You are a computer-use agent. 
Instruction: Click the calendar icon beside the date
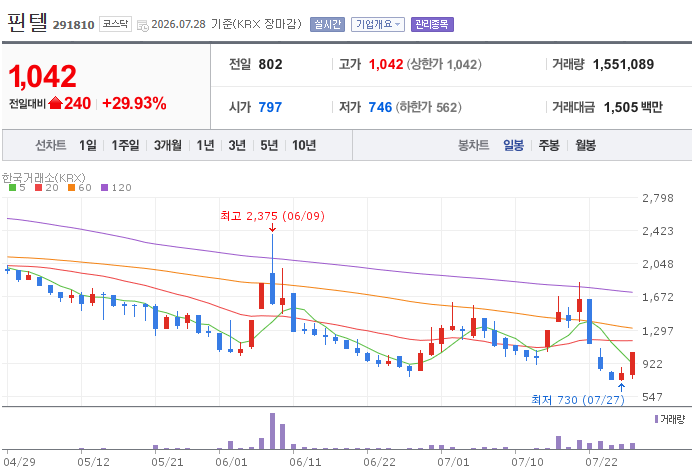pos(143,26)
